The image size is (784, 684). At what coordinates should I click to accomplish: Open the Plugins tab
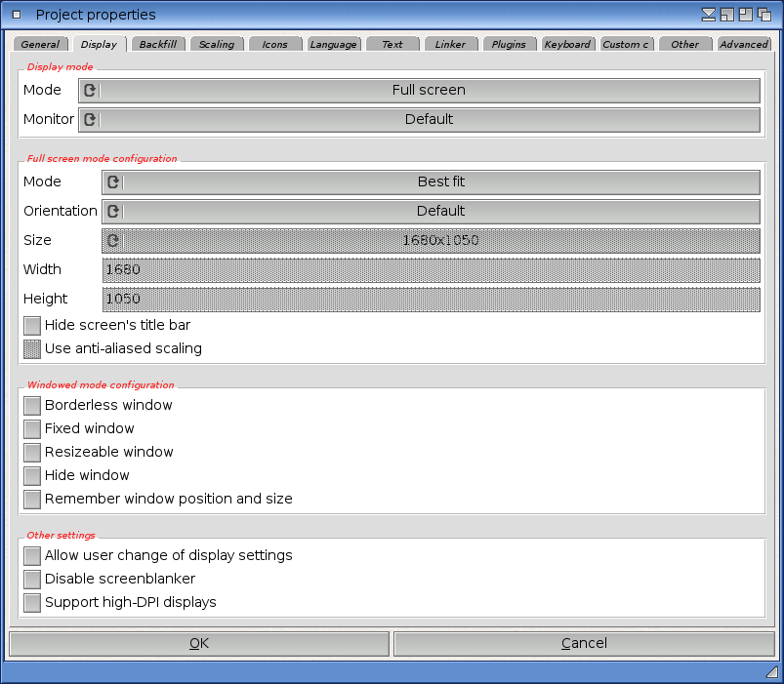[x=509, y=44]
